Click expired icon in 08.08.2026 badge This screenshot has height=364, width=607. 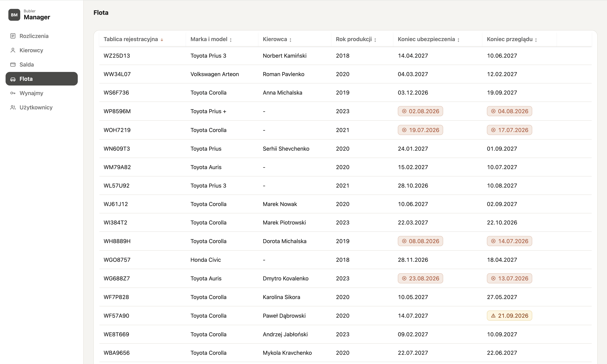(404, 241)
